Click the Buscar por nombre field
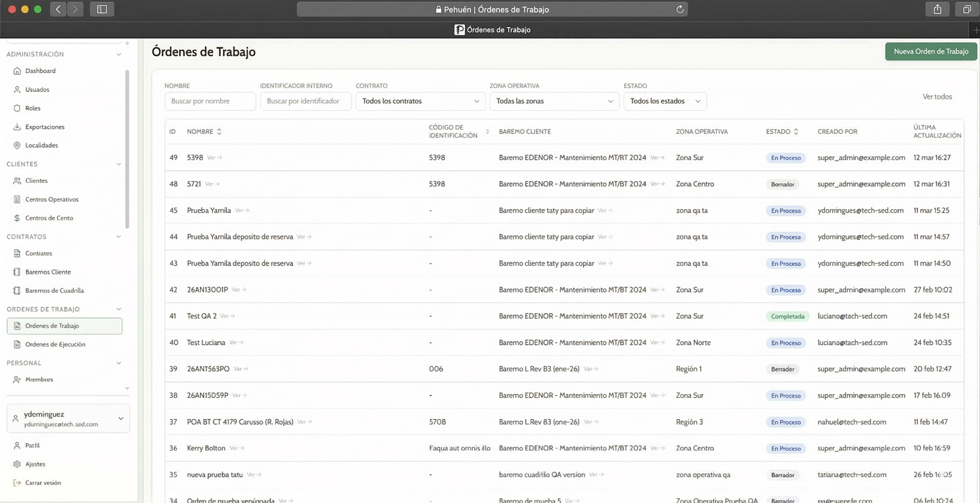 pyautogui.click(x=210, y=101)
